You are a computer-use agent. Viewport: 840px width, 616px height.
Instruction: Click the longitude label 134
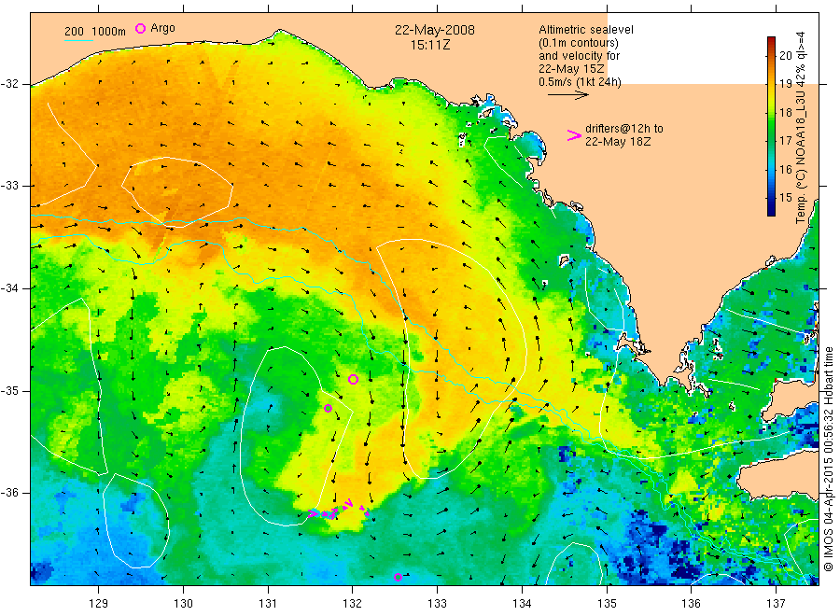(522, 604)
